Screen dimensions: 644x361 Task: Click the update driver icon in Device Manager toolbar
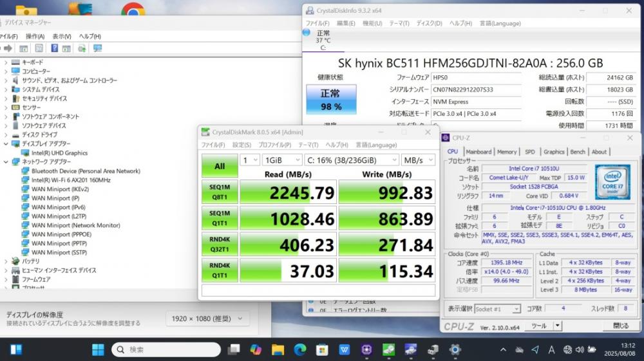point(82,48)
